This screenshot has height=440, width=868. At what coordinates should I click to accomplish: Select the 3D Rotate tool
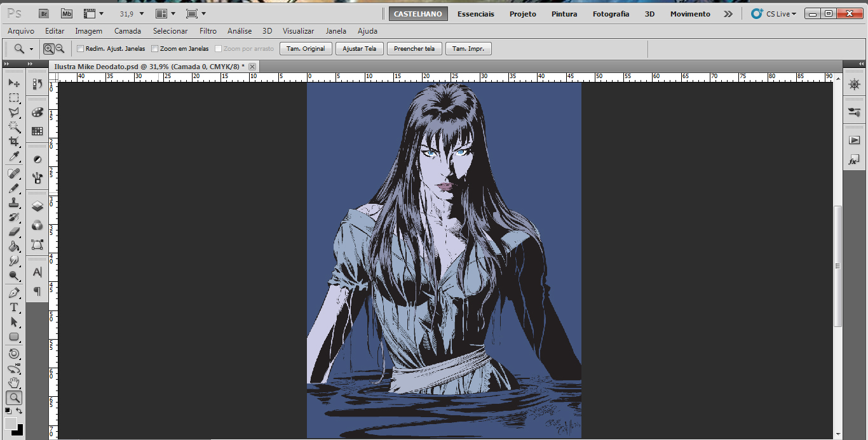(x=13, y=354)
